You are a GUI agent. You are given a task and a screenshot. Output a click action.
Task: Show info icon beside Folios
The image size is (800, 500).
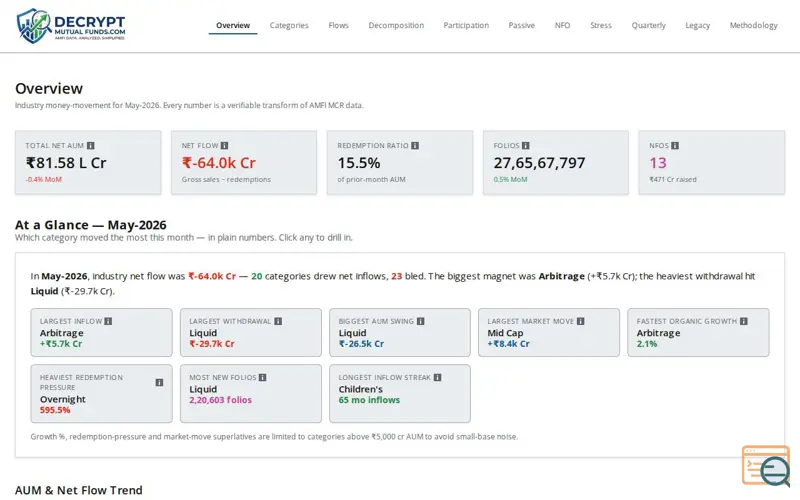click(526, 146)
